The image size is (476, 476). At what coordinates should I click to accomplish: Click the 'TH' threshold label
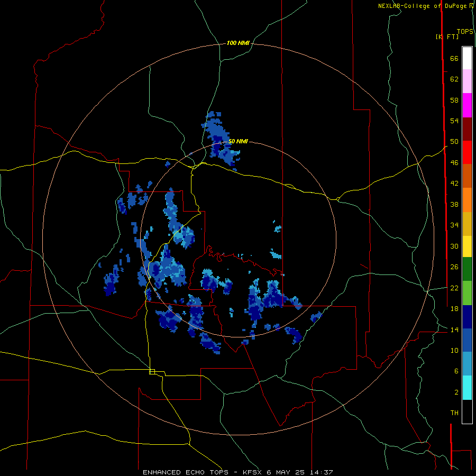click(x=454, y=413)
